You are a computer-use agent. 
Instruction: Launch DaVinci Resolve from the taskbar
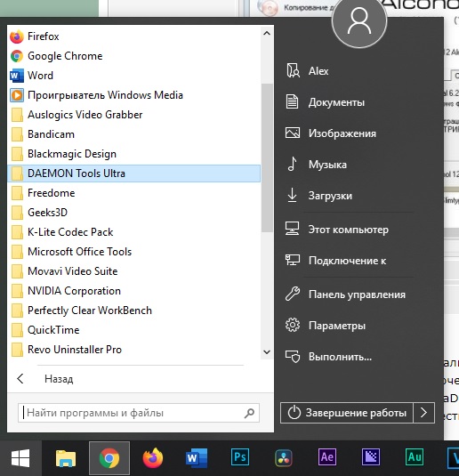click(284, 458)
